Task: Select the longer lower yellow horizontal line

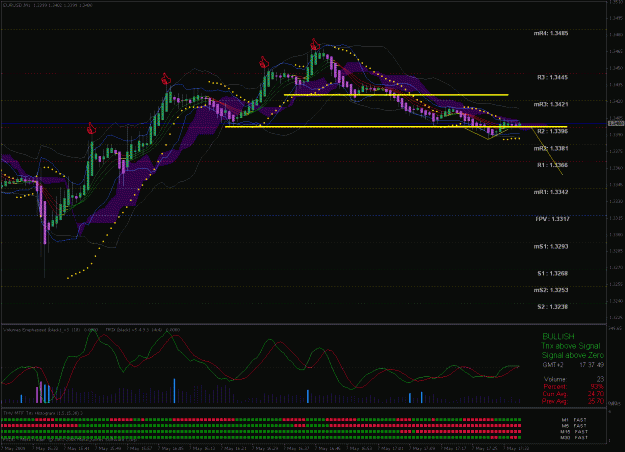Action: (395, 127)
